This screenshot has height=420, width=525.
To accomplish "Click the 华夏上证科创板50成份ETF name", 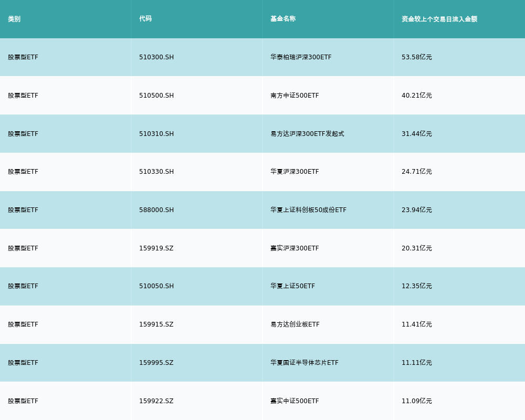I will (308, 210).
